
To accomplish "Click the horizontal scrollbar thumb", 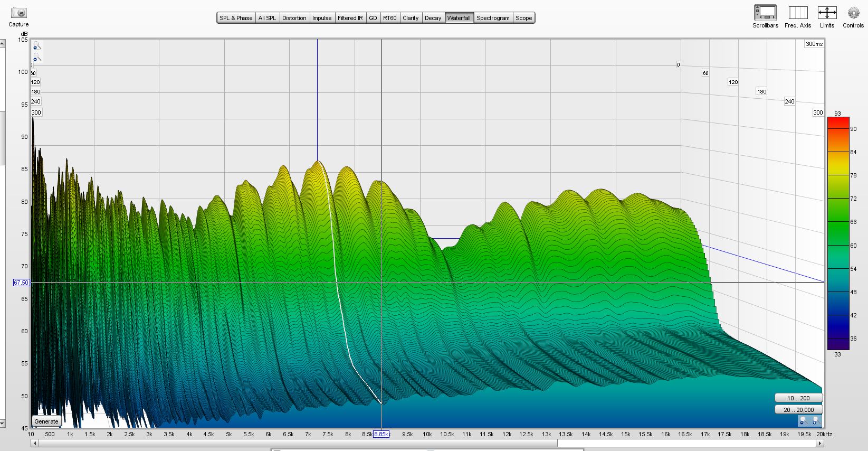I will 298,444.
